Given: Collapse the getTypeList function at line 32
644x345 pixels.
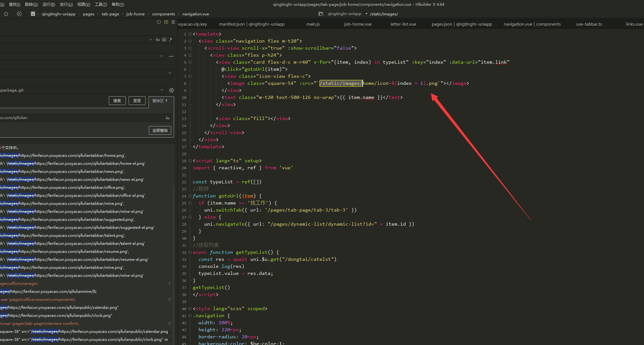Looking at the screenshot, I should point(190,252).
